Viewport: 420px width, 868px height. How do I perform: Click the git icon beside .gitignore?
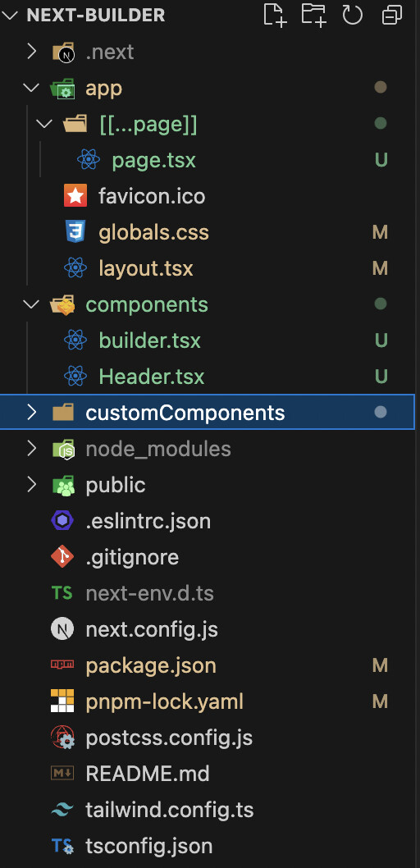[62, 557]
